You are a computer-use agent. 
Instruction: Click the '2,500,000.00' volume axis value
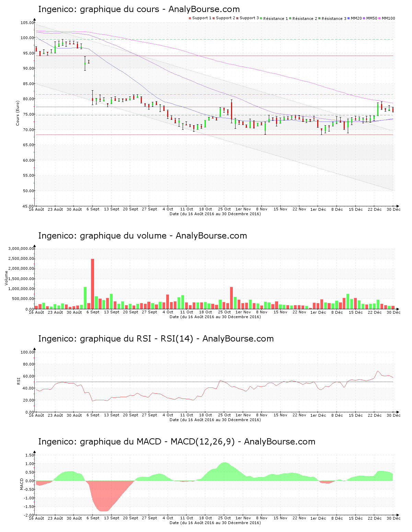pyautogui.click(x=21, y=258)
